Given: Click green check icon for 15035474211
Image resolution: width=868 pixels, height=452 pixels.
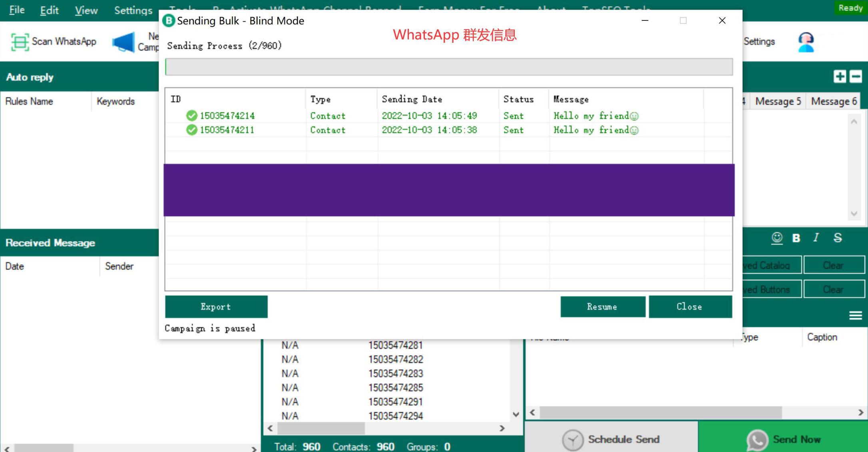Looking at the screenshot, I should pos(191,130).
